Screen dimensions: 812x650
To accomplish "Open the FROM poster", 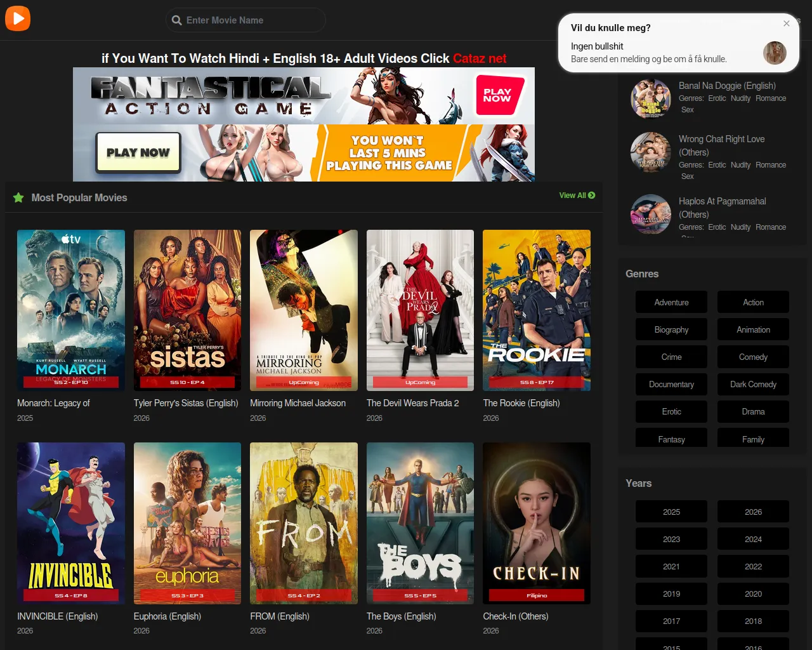I will point(304,523).
